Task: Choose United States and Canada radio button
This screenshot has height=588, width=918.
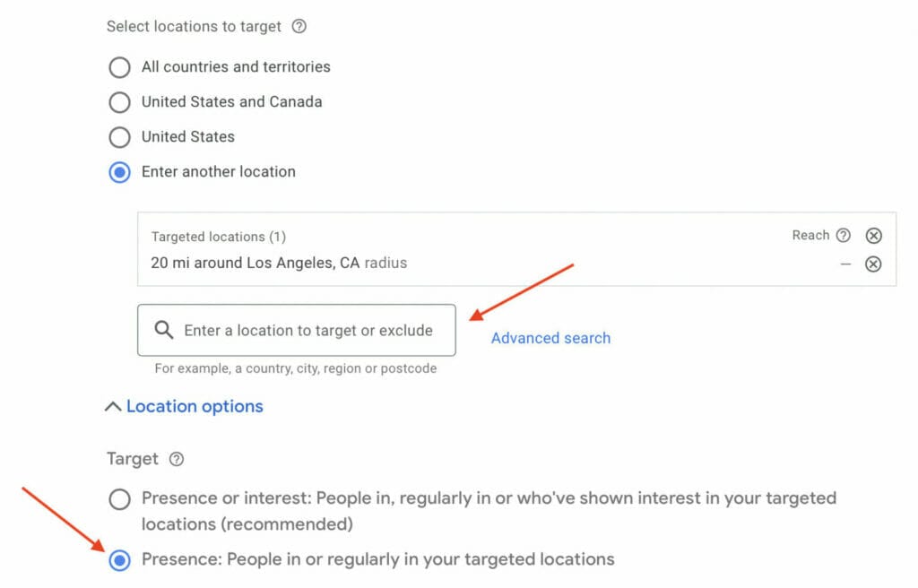Action: click(x=119, y=102)
